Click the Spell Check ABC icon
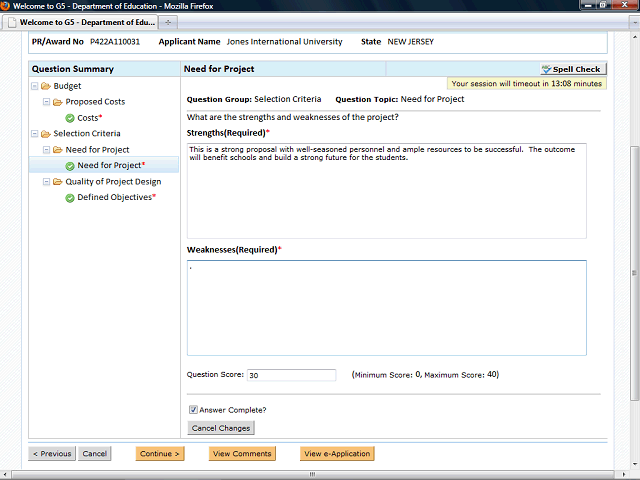The width and height of the screenshot is (640, 480). click(x=546, y=69)
